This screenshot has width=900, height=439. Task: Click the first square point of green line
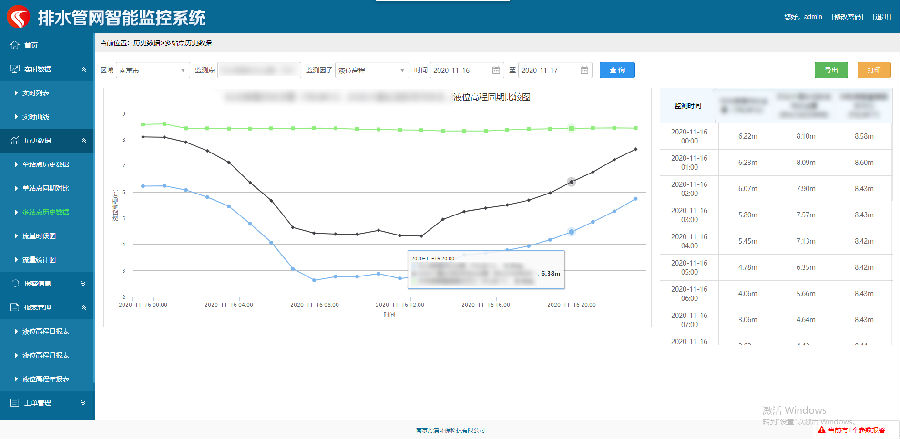143,125
